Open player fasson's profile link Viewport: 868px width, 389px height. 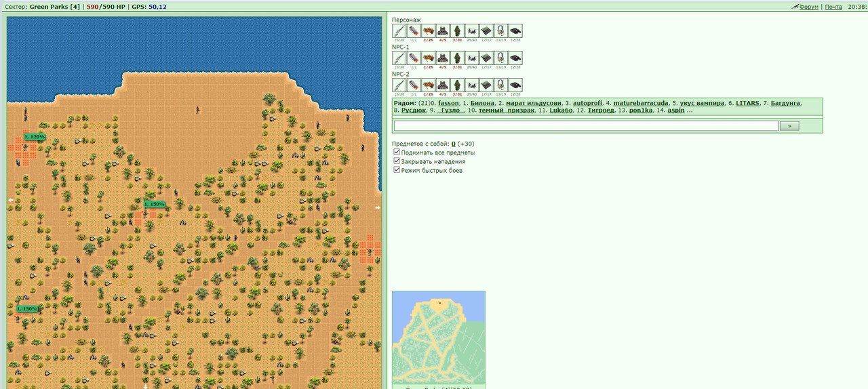point(448,103)
